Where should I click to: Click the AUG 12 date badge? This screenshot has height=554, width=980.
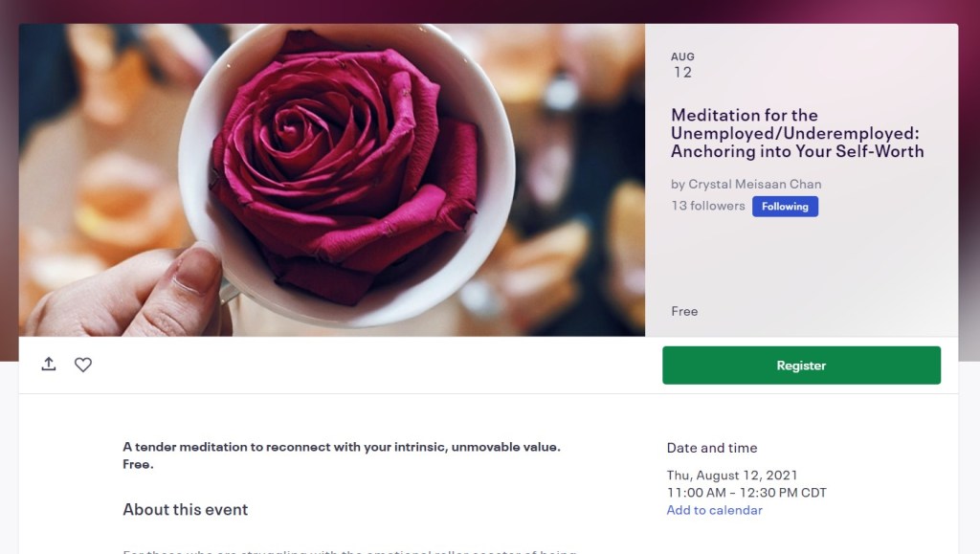tap(682, 65)
